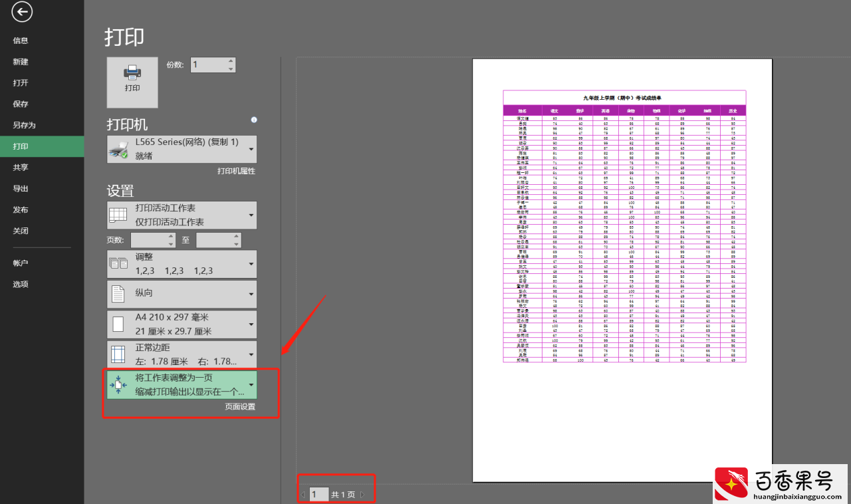
Task: Click the worksheet grid icon beside 打印活动工作表
Action: pyautogui.click(x=118, y=215)
